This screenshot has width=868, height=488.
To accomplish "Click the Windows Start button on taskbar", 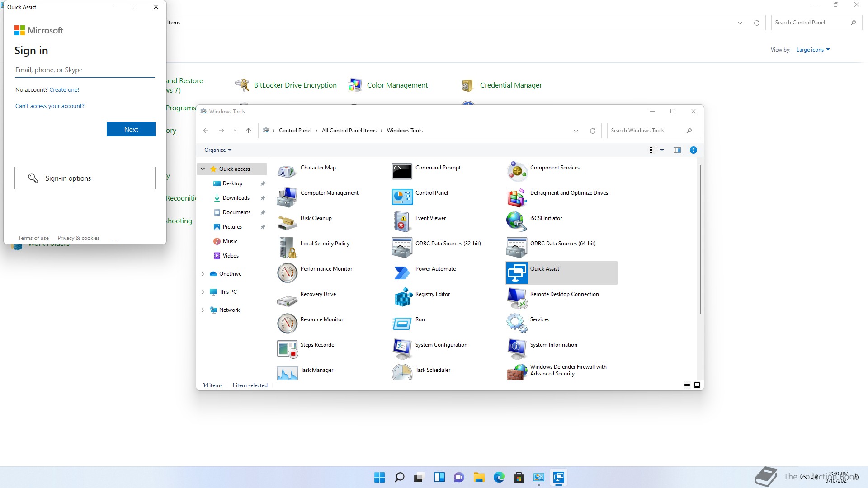I will (379, 477).
